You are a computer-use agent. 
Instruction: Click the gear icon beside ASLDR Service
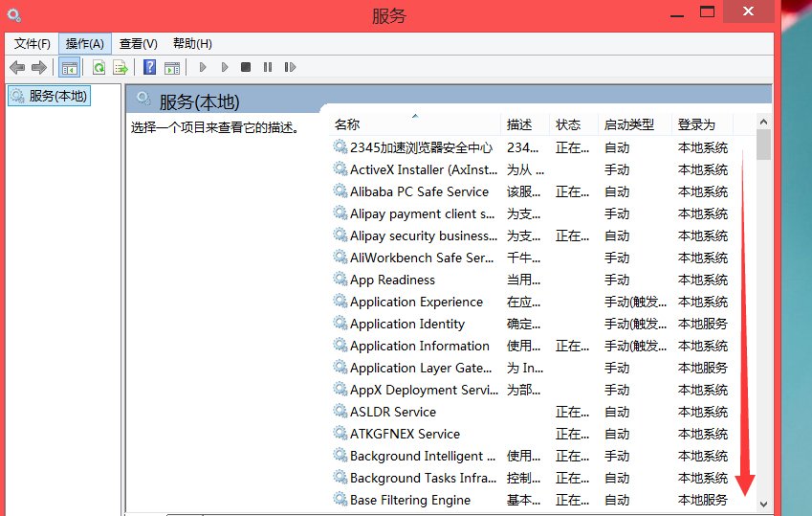pos(340,412)
